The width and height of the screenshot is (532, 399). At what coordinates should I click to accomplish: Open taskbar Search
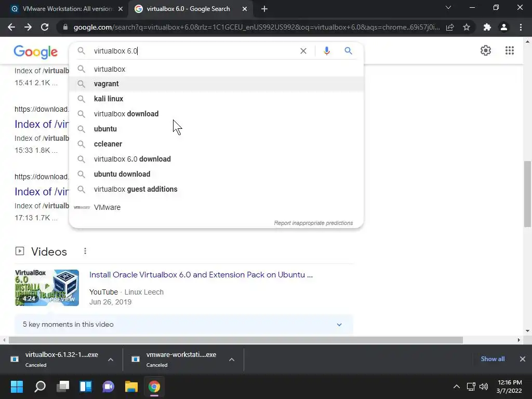(39, 387)
